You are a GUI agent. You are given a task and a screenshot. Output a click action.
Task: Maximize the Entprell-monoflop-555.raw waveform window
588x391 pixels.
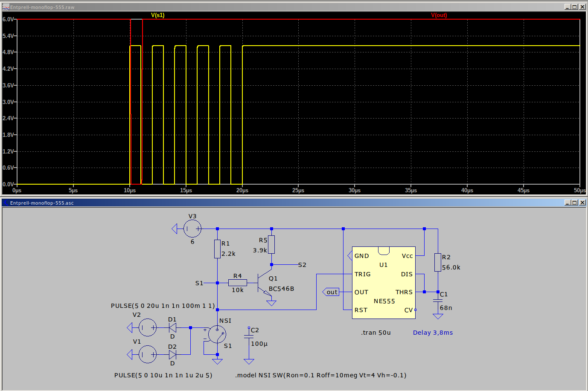(574, 7)
